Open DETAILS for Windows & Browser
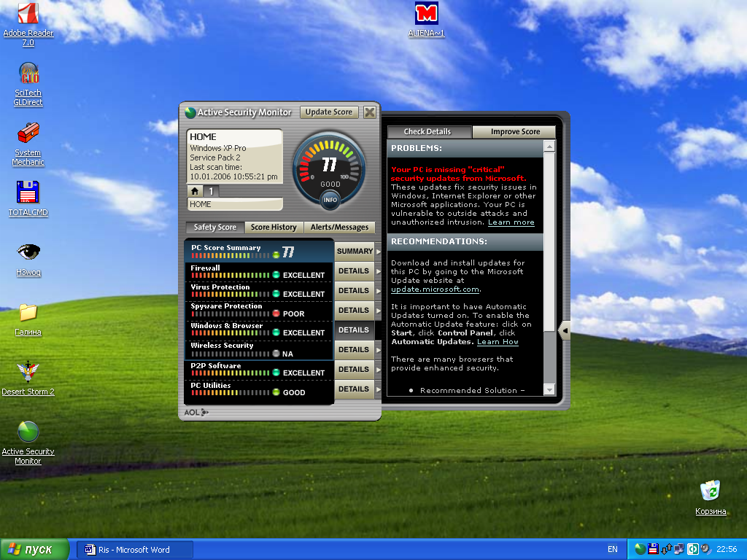Screen dimensions: 747x560 [354, 330]
